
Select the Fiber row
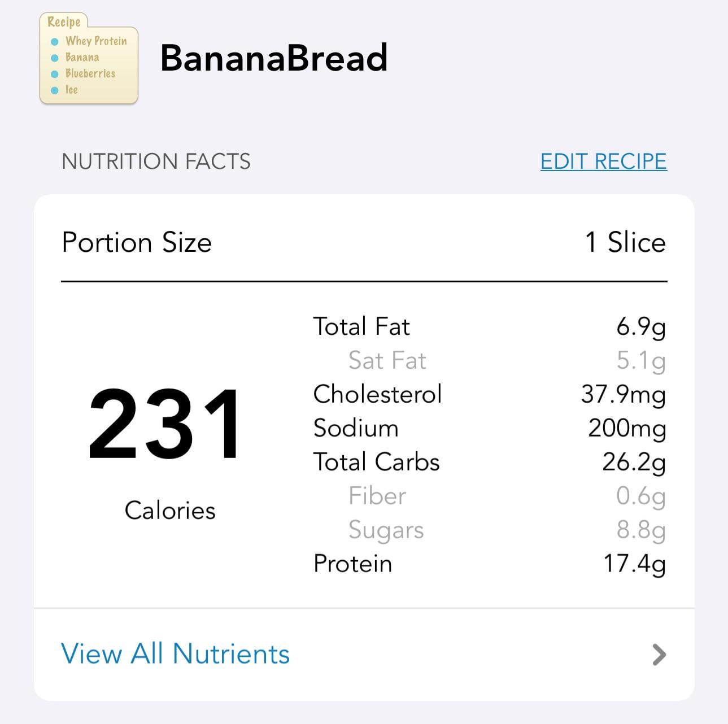(x=489, y=496)
